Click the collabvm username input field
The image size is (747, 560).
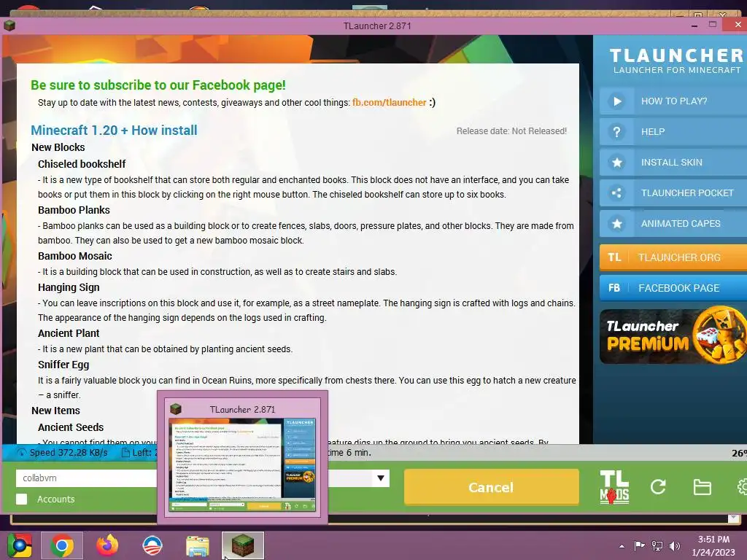point(86,478)
